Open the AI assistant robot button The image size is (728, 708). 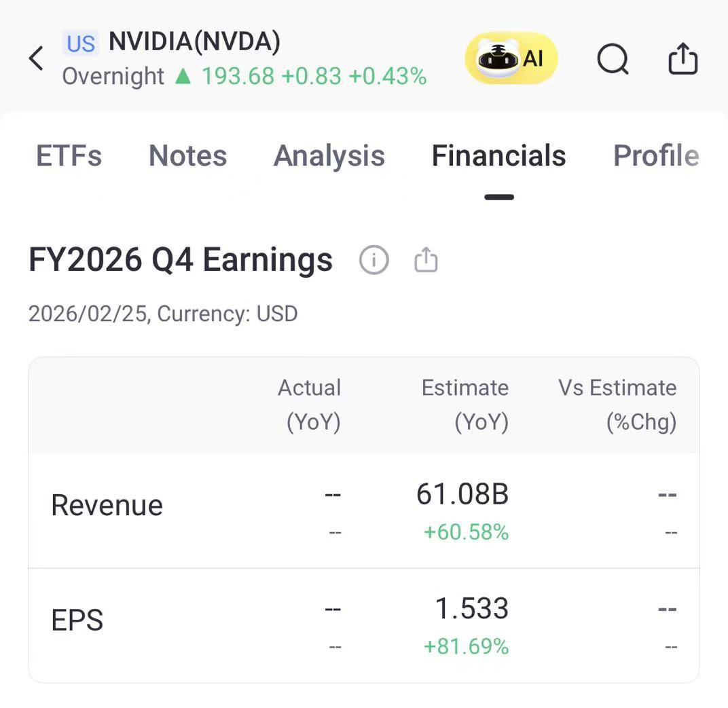511,58
